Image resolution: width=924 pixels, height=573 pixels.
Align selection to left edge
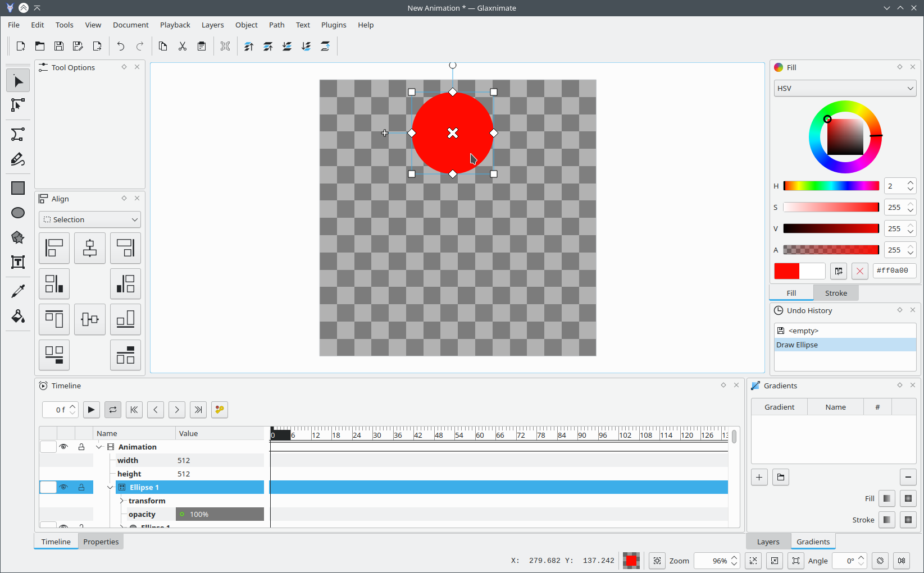[54, 248]
